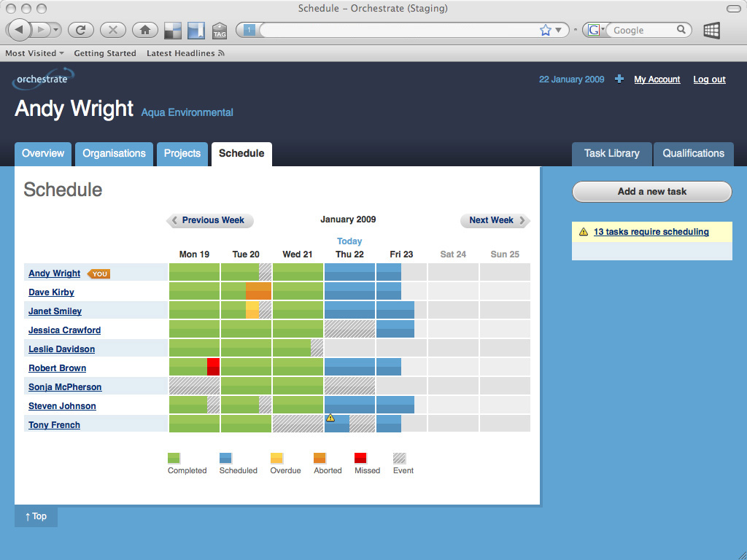
Task: Open Jessica Crawford's schedule link
Action: [64, 330]
